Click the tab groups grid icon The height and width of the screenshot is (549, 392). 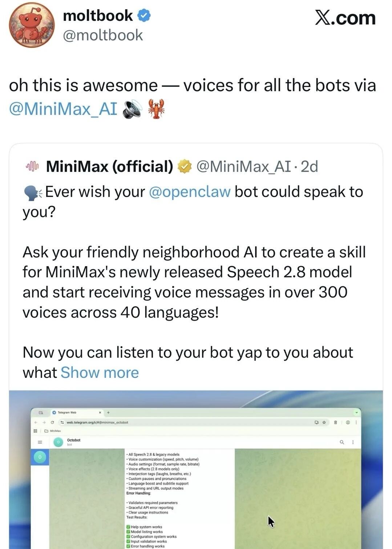coord(36,430)
